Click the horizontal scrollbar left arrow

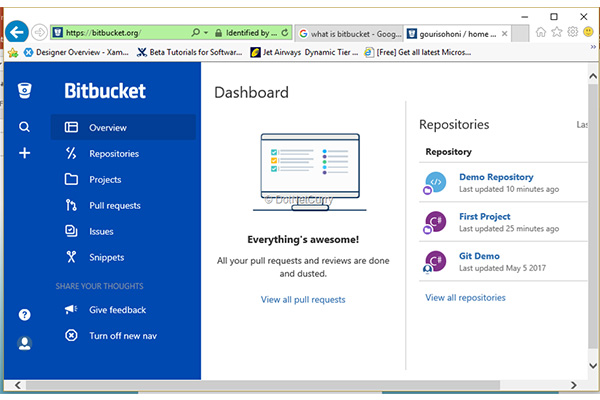(18, 385)
